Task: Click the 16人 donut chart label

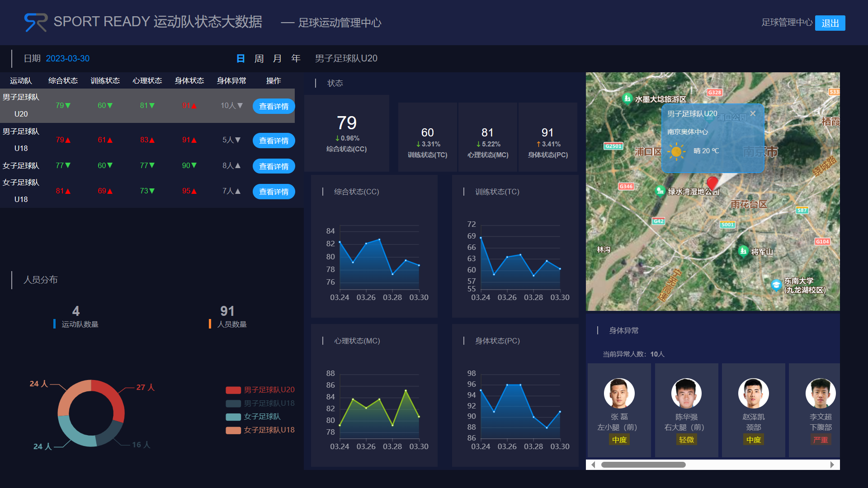Action: 141,445
